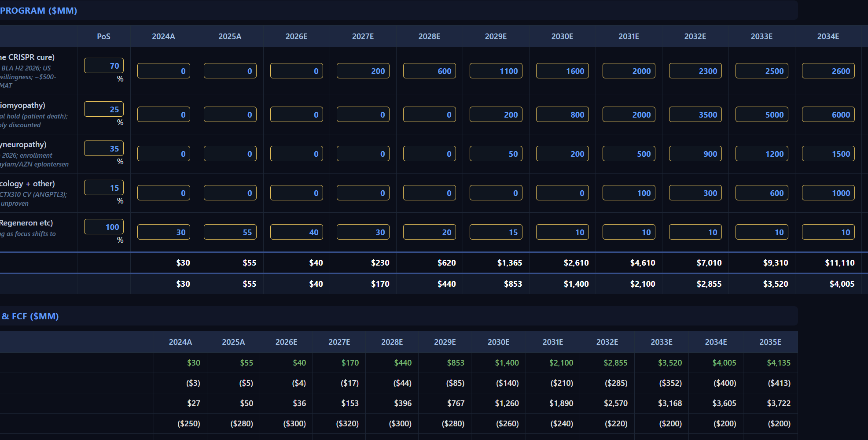The height and width of the screenshot is (440, 868).
Task: Edit the 1500 polyneuropathy value under 2034E
Action: pos(828,153)
